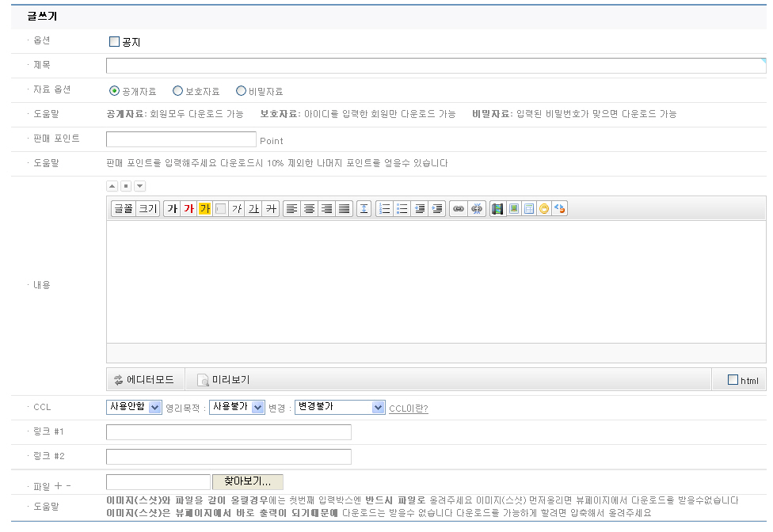773x532 pixels.
Task: Click the strikethrough 가 icon
Action: tap(271, 209)
